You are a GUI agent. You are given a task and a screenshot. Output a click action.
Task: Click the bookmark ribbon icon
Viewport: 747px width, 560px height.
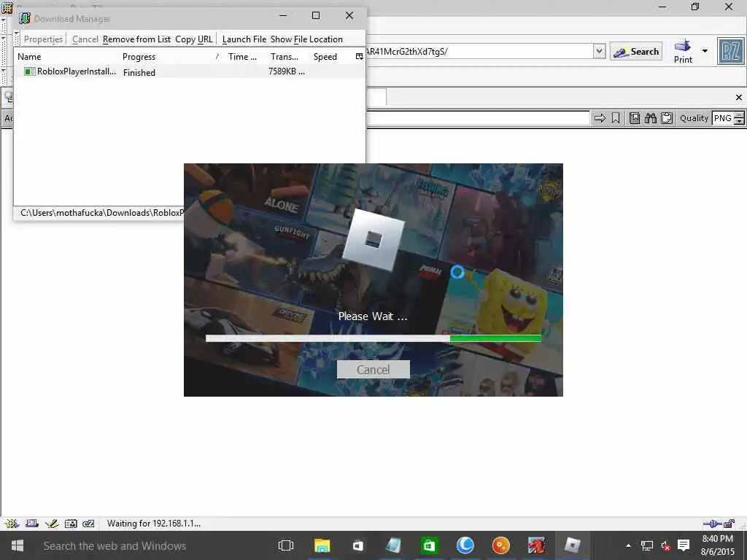(x=616, y=118)
